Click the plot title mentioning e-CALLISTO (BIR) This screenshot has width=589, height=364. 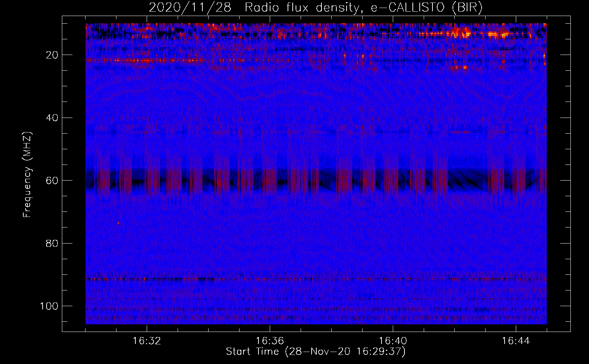(x=316, y=8)
